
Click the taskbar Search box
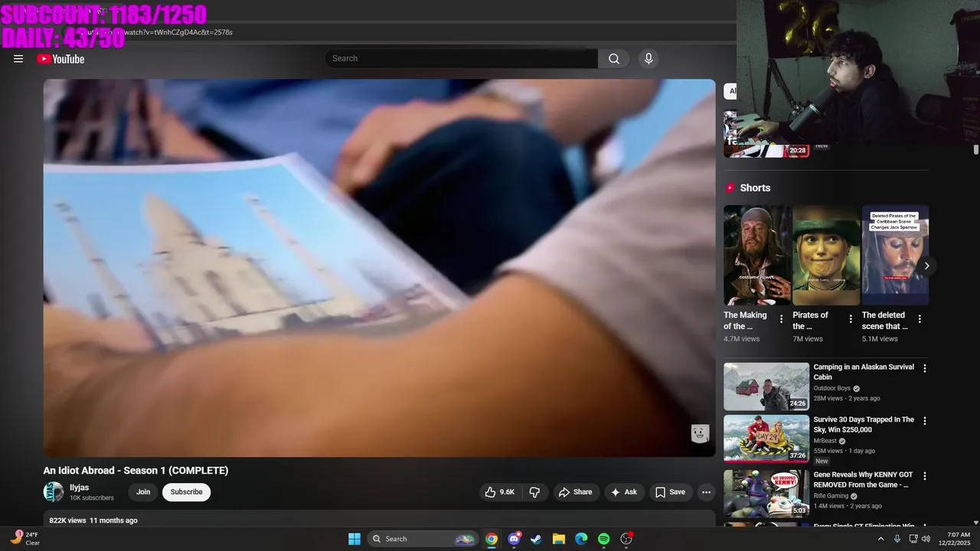[423, 539]
